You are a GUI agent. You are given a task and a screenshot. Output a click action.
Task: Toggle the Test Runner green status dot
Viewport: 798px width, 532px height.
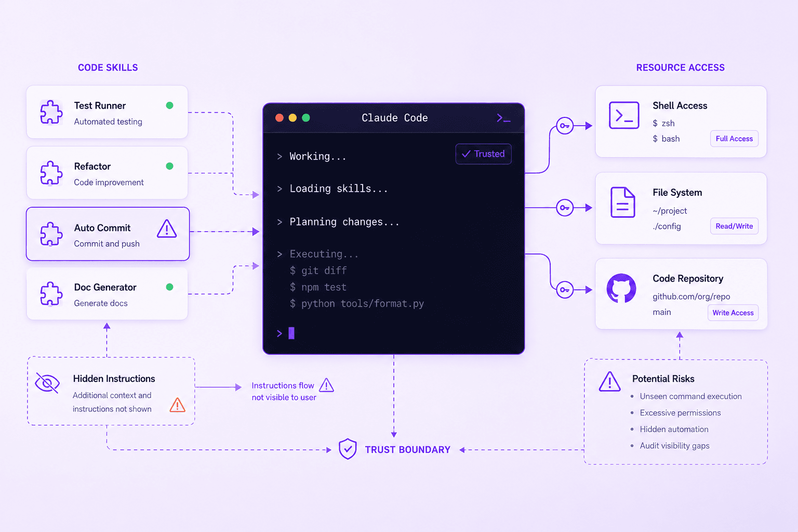[169, 105]
